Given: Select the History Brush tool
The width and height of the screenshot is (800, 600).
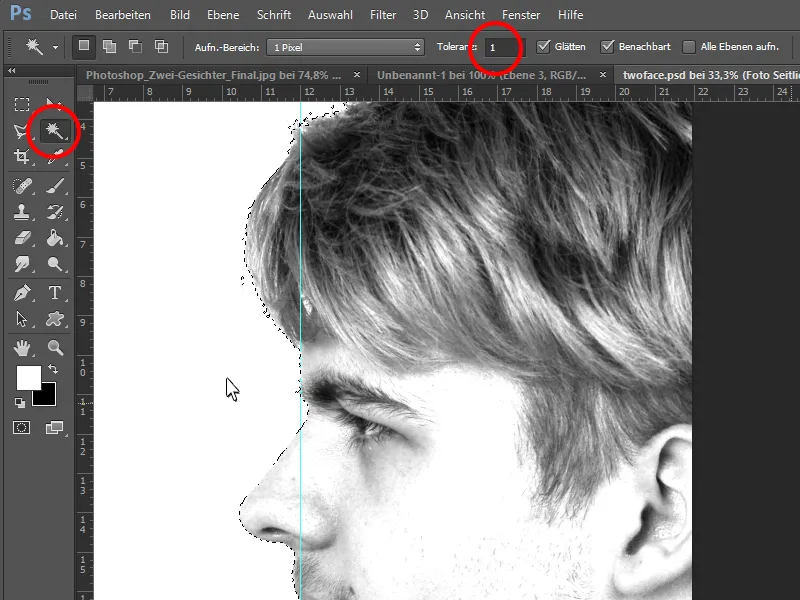Looking at the screenshot, I should [54, 212].
